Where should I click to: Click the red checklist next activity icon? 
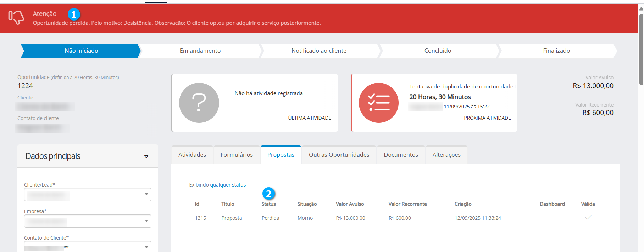click(378, 103)
